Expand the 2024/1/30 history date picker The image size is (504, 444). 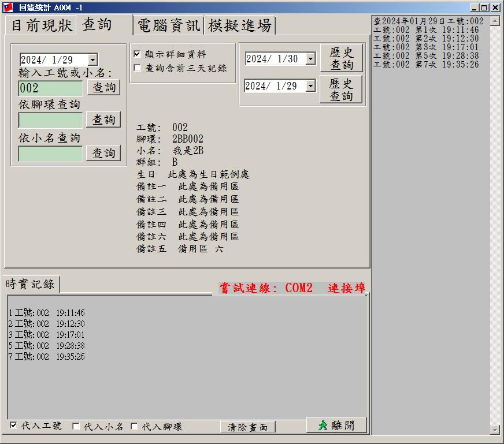point(310,59)
